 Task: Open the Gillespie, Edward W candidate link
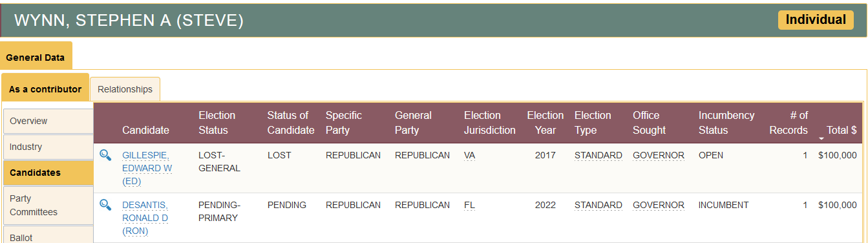click(x=147, y=168)
